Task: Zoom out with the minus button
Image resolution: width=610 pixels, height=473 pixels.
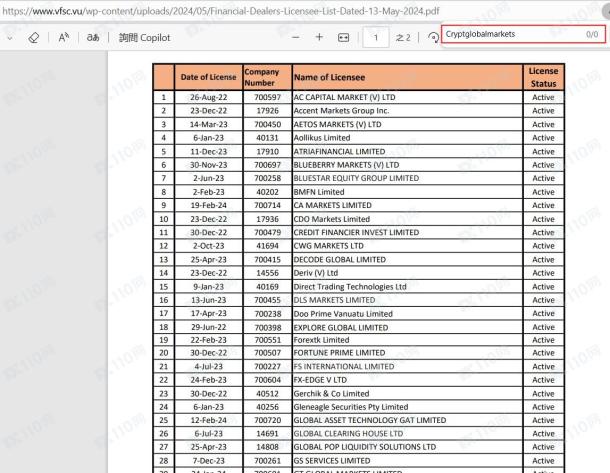Action: (x=296, y=37)
